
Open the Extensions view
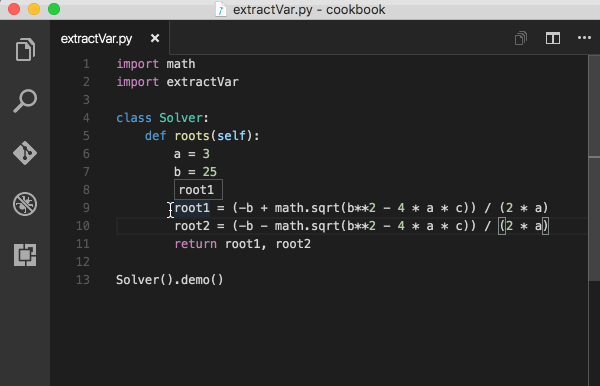coord(25,255)
